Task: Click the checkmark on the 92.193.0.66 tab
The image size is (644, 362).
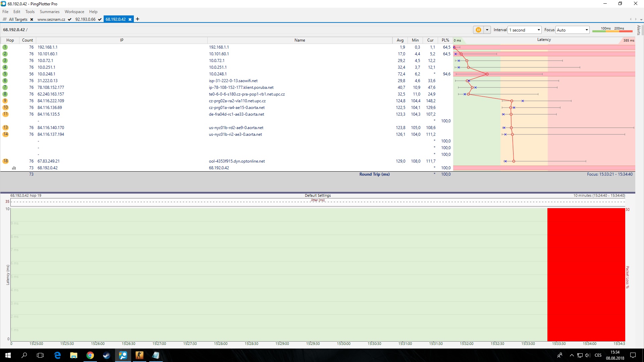Action: [100, 19]
